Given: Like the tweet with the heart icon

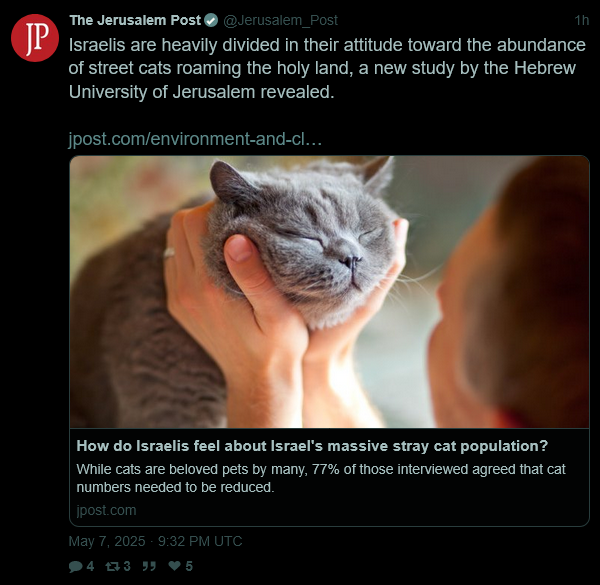Looking at the screenshot, I should 174,566.
